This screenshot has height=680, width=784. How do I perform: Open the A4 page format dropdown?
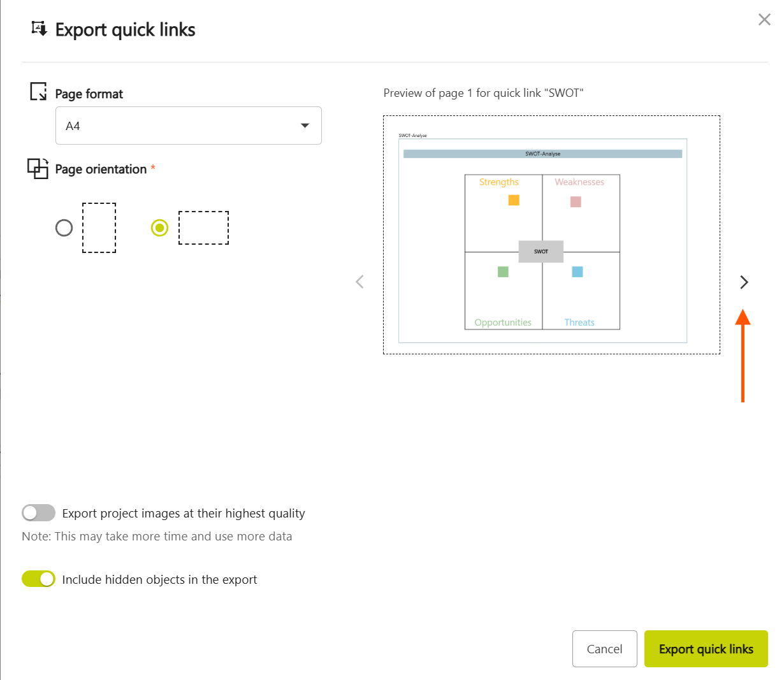click(x=188, y=126)
